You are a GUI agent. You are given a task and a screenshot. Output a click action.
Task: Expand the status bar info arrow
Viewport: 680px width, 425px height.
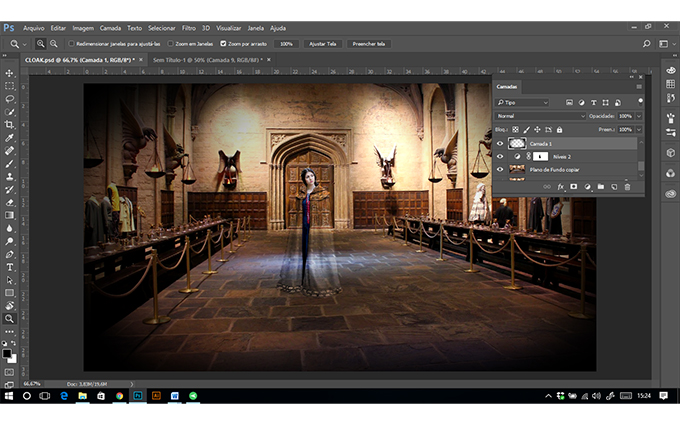(x=132, y=384)
